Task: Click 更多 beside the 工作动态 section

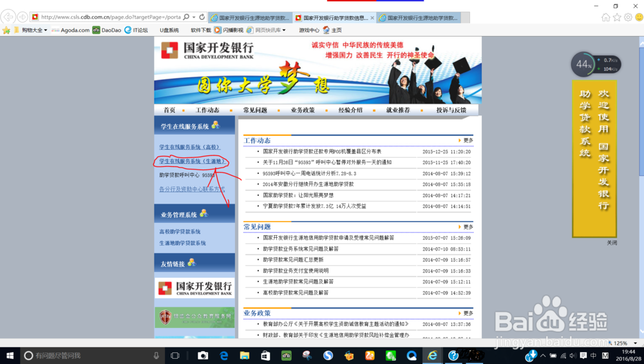Action: pos(468,140)
